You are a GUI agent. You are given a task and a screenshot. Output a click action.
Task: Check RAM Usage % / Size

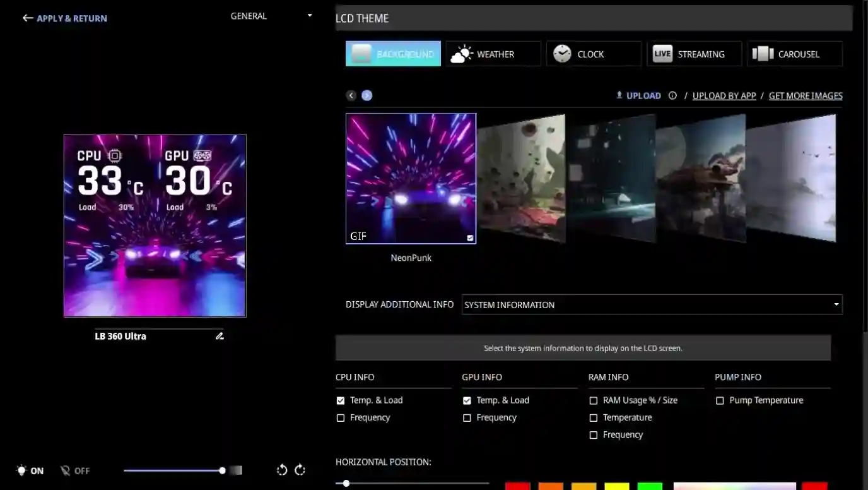pyautogui.click(x=593, y=400)
